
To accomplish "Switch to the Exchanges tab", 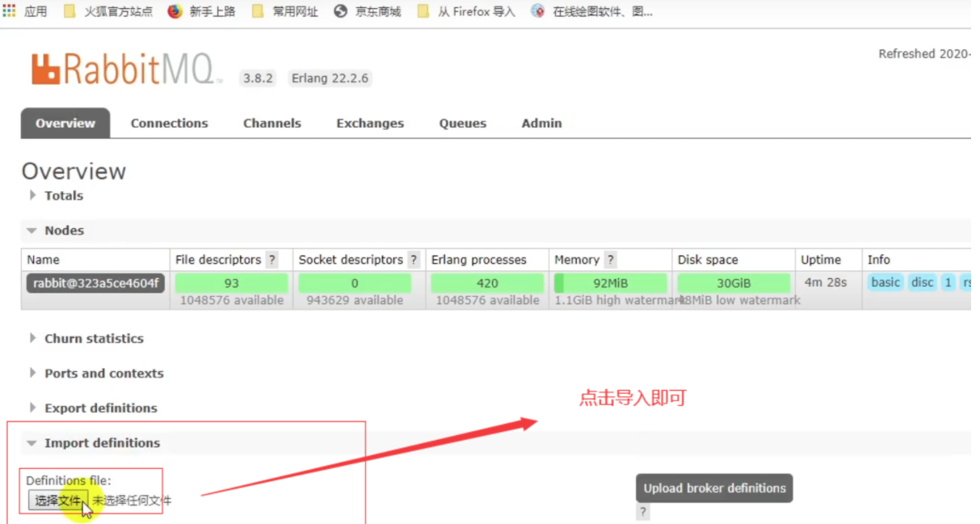I will pos(370,123).
